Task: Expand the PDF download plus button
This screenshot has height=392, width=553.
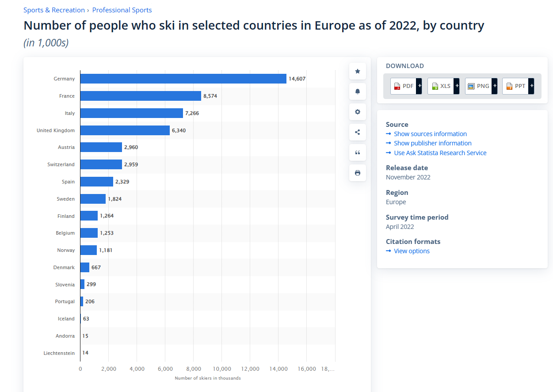Action: tap(419, 86)
